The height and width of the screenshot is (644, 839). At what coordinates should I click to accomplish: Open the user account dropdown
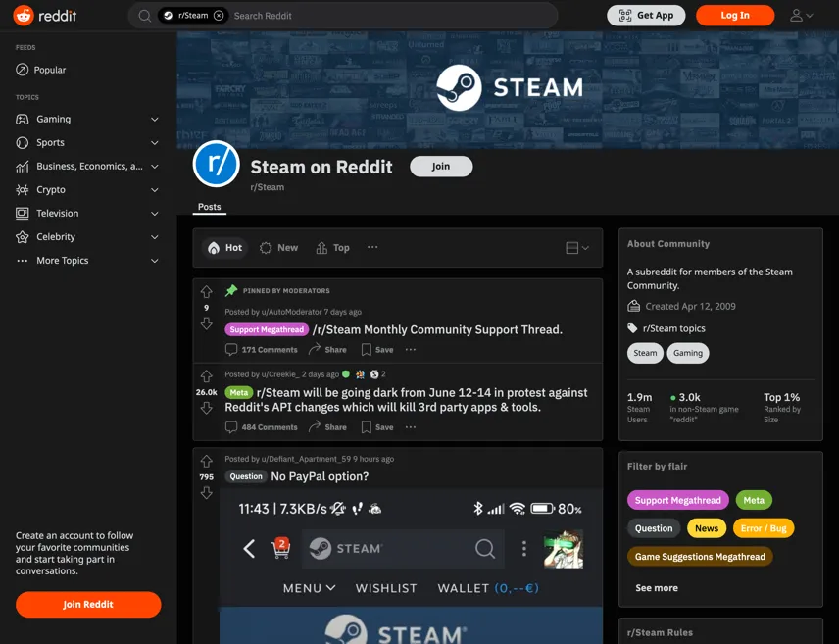coord(801,16)
